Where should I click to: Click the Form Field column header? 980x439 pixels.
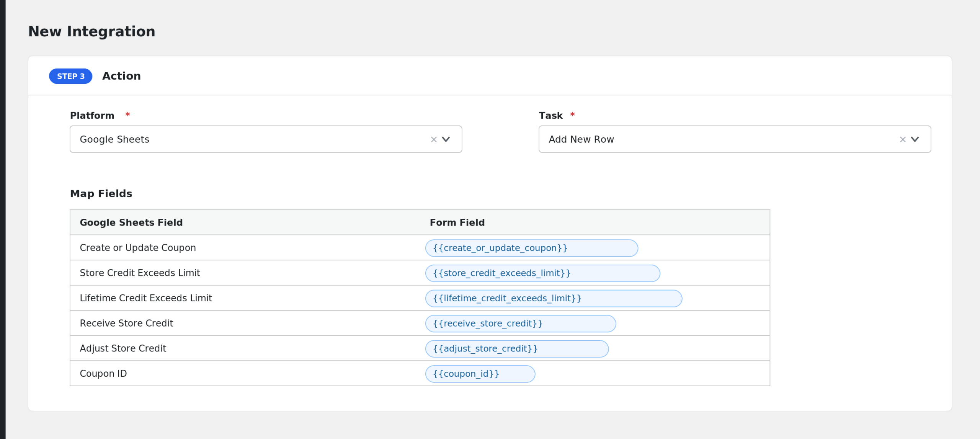click(457, 223)
